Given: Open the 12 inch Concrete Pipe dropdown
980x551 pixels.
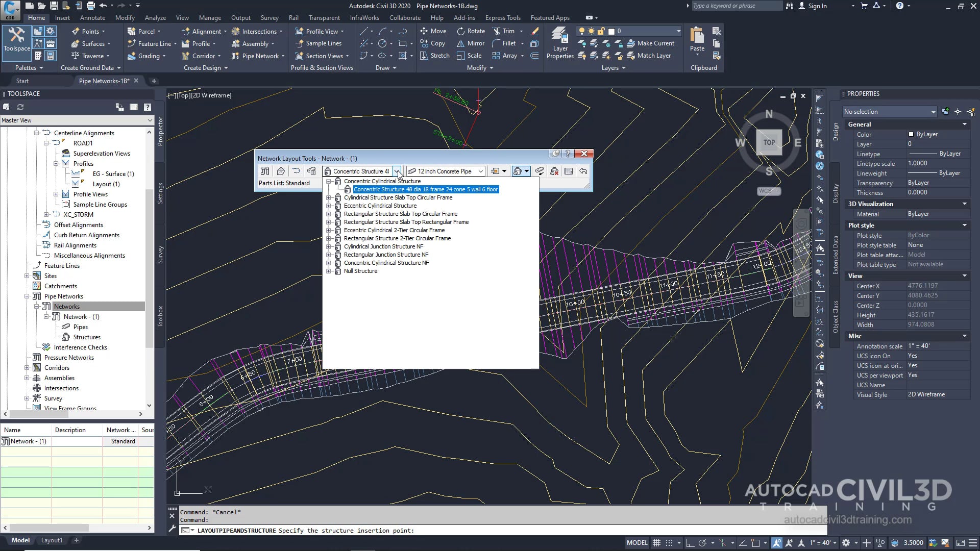Looking at the screenshot, I should pyautogui.click(x=480, y=171).
